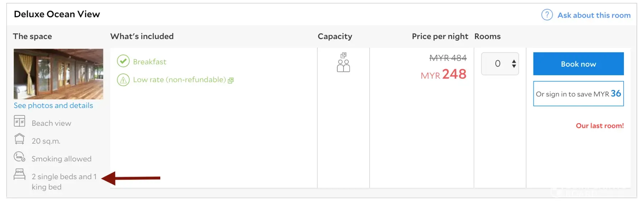
Task: Click the small popup icon above capacity
Action: pos(343,55)
